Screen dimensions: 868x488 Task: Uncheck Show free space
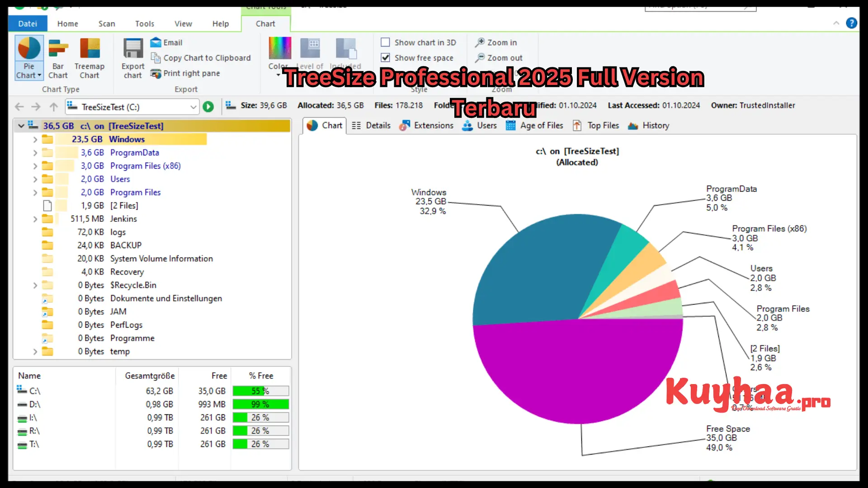(385, 58)
